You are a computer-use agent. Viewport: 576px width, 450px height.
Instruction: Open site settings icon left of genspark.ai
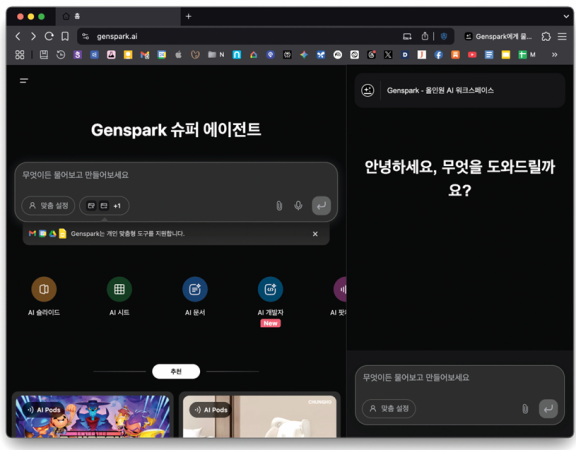[86, 36]
